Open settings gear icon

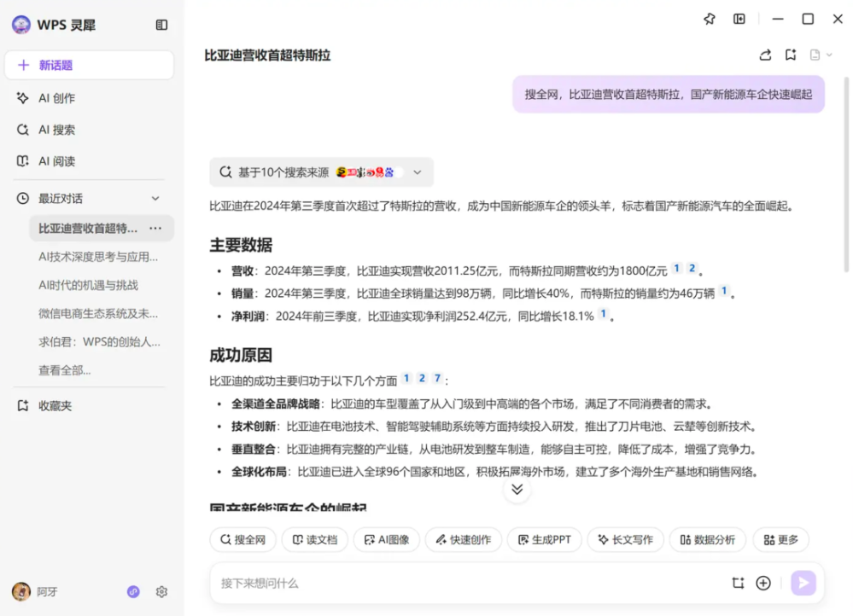(x=161, y=591)
